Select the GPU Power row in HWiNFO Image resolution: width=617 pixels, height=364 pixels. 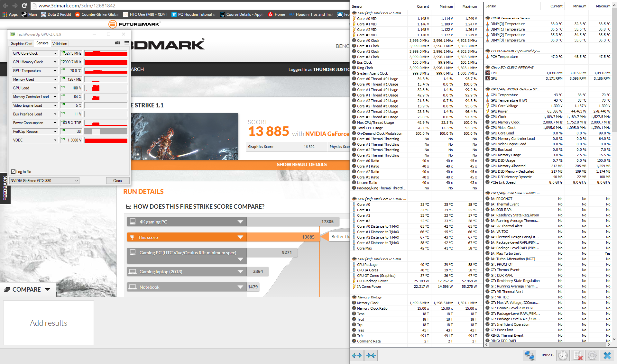click(x=548, y=111)
